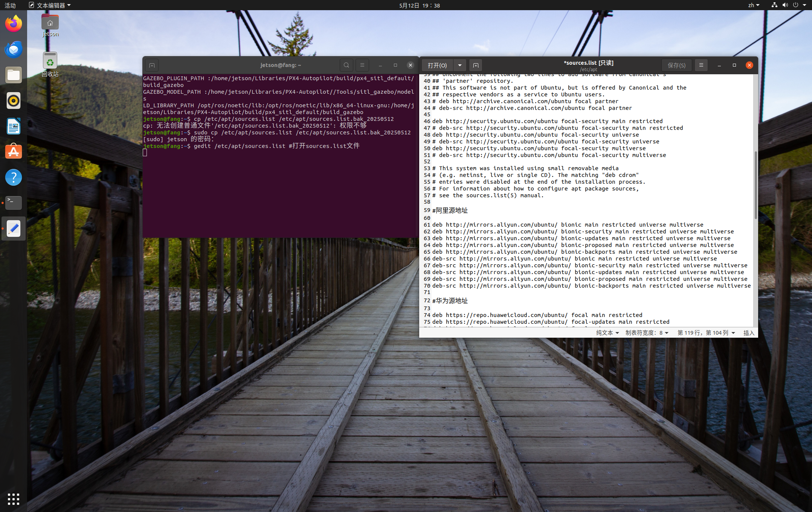Open the Files manager in dock
This screenshot has width=812, height=512.
click(14, 75)
